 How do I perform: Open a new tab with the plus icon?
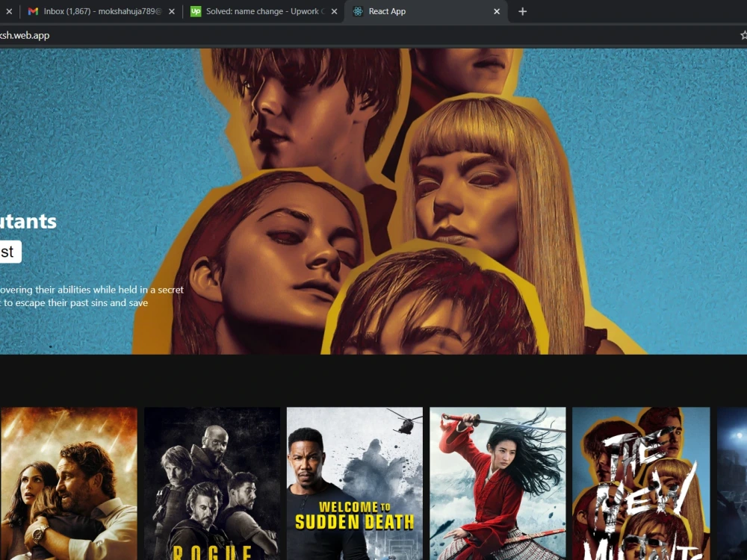pyautogui.click(x=522, y=11)
